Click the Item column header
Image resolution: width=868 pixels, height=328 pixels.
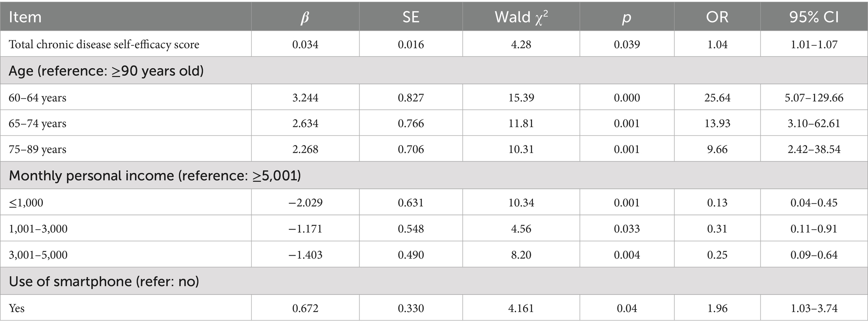click(25, 17)
